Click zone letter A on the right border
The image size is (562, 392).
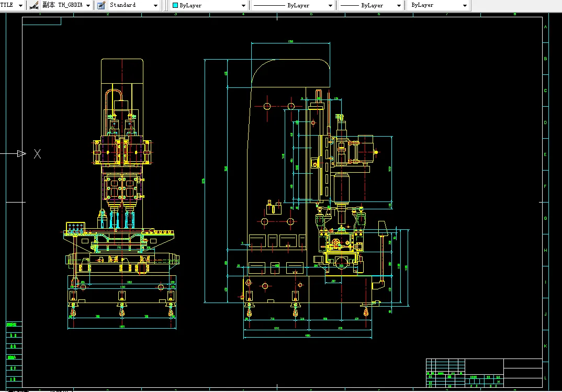click(546, 27)
